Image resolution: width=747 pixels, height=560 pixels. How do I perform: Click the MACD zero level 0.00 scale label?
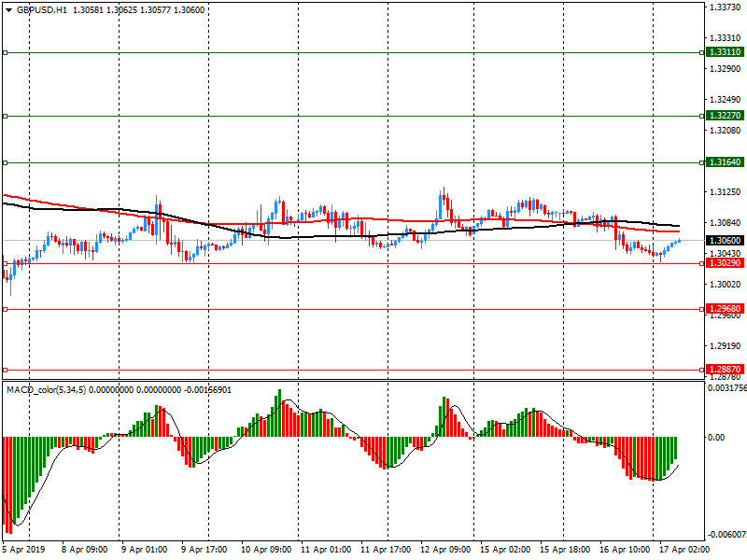716,437
